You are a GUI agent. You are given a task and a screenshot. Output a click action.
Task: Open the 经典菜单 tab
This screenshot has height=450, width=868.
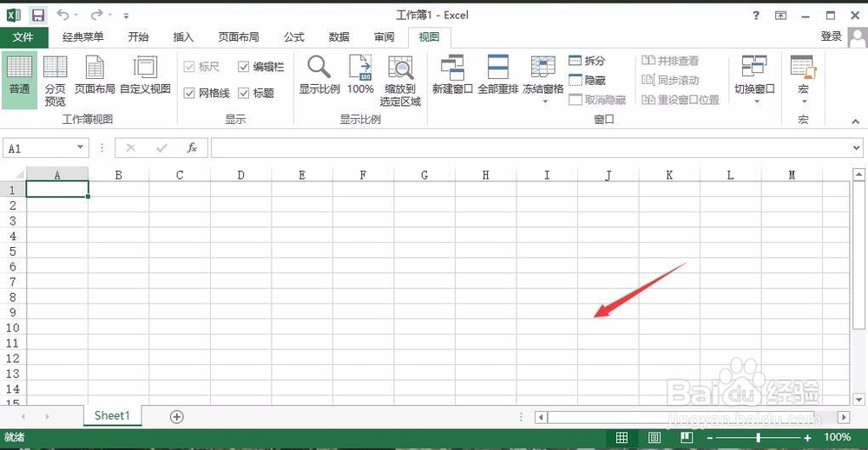click(x=83, y=37)
